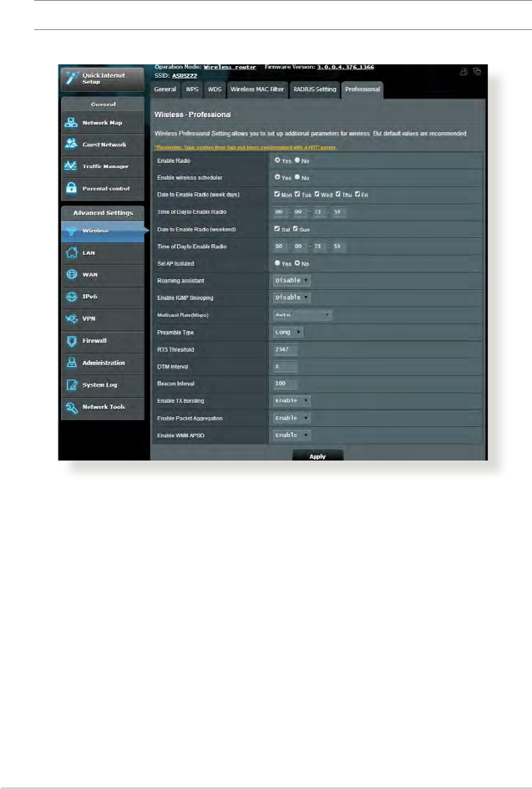The height and width of the screenshot is (789, 532).
Task: Switch to the WDS tab
Action: (x=215, y=89)
